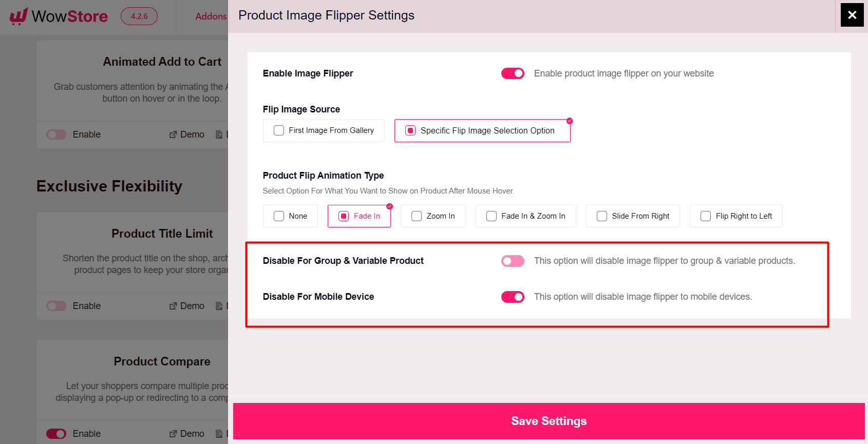Viewport: 868px width, 444px height.
Task: Open Demo link for Product Compare
Action: (x=187, y=434)
